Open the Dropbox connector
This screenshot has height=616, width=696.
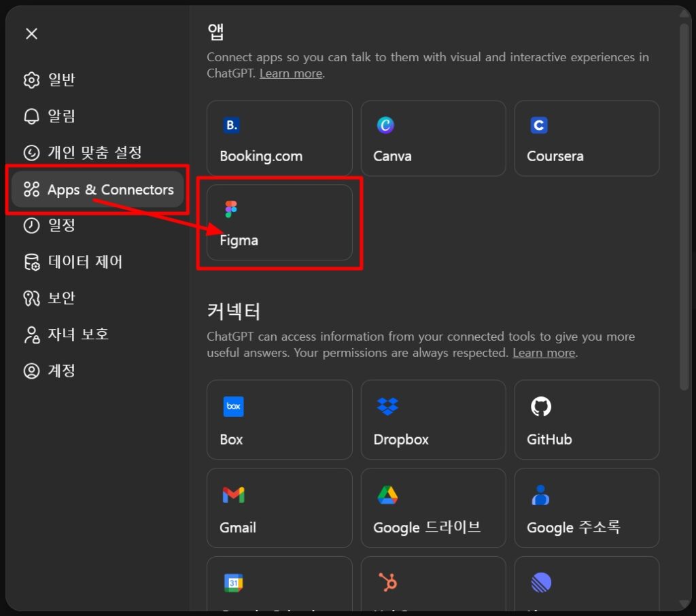(433, 420)
